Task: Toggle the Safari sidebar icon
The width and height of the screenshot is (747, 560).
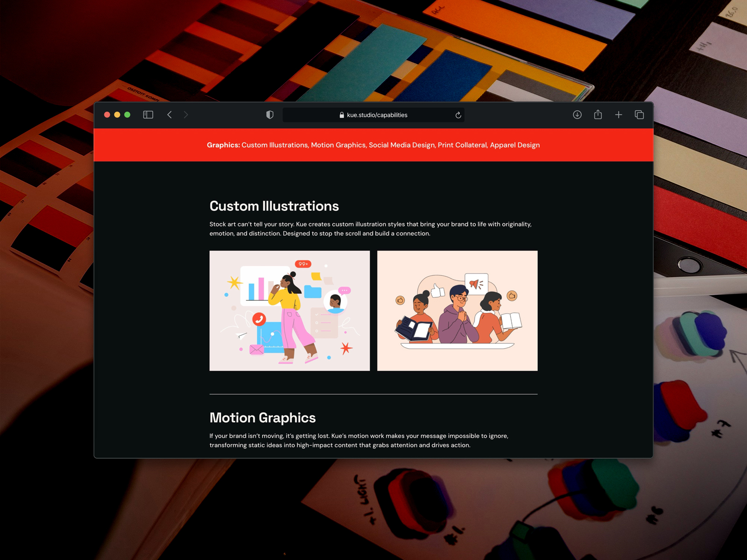Action: [148, 115]
